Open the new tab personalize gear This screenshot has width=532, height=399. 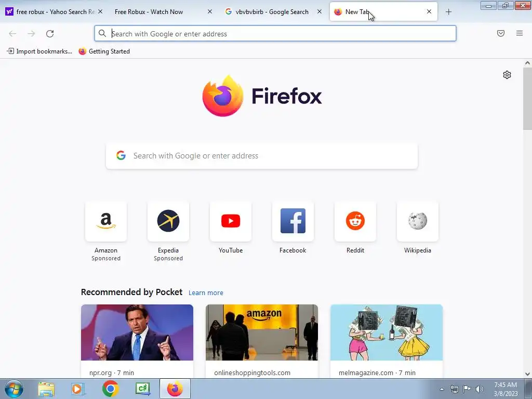pyautogui.click(x=507, y=75)
